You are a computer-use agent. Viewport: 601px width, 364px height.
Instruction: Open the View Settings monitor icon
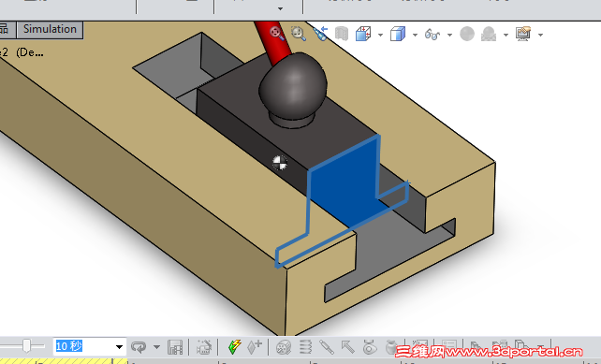click(x=523, y=34)
